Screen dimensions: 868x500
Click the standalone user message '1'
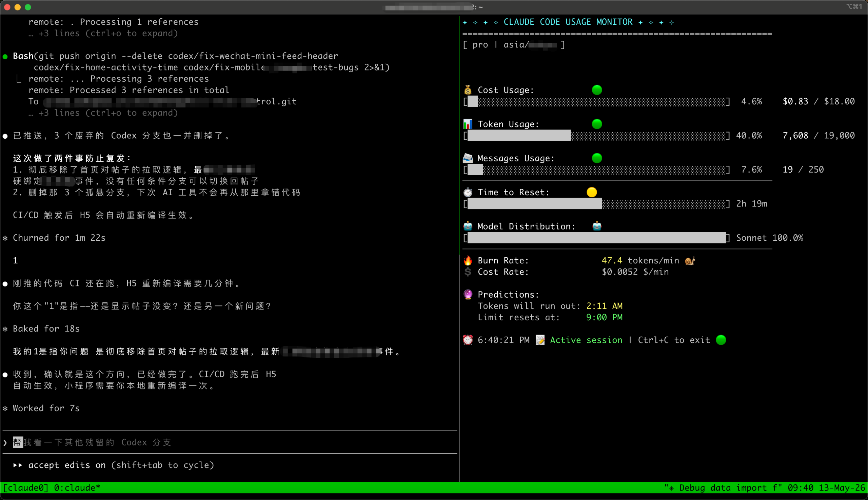16,261
